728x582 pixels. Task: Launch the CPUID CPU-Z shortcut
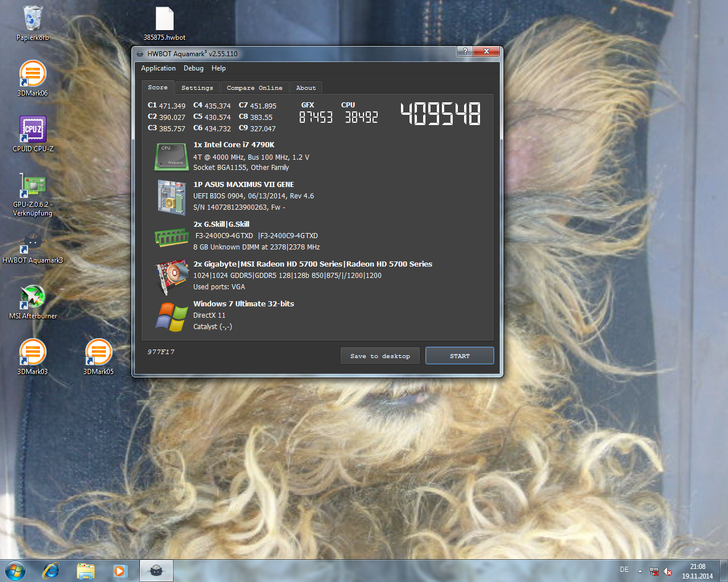pos(33,134)
